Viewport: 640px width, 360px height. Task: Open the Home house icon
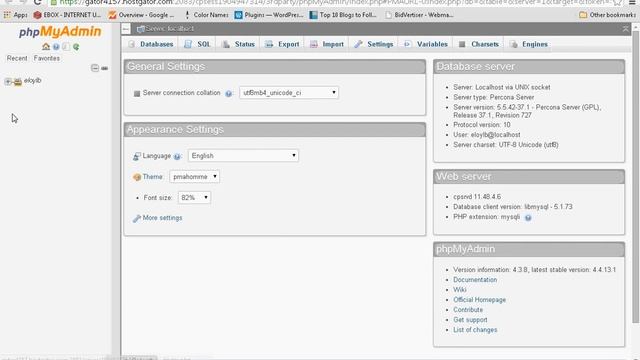(46, 47)
